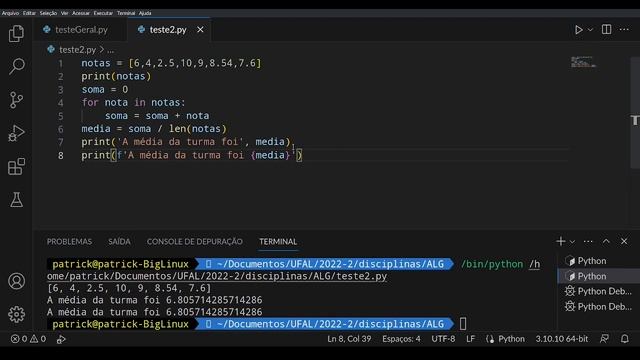This screenshot has height=360, width=640.
Task: Open the Search view in the activity bar
Action: 16,66
